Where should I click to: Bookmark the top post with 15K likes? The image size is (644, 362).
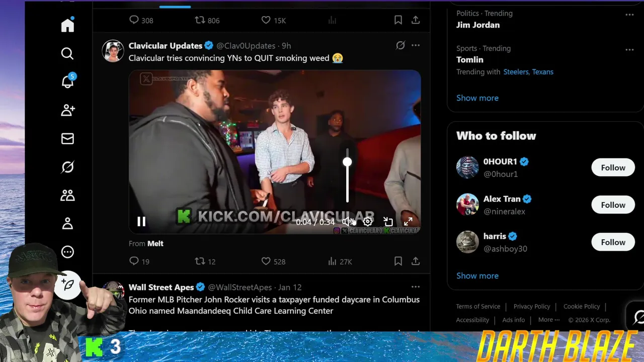[x=398, y=20]
